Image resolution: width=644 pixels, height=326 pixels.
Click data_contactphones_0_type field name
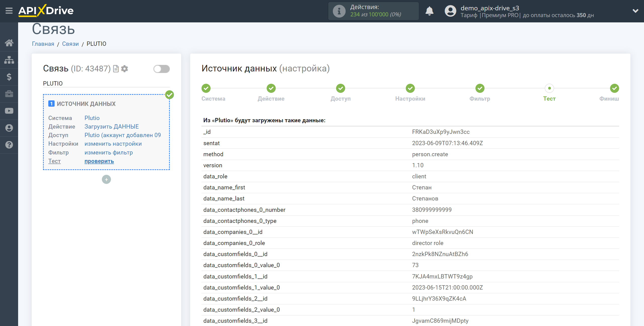[240, 221]
